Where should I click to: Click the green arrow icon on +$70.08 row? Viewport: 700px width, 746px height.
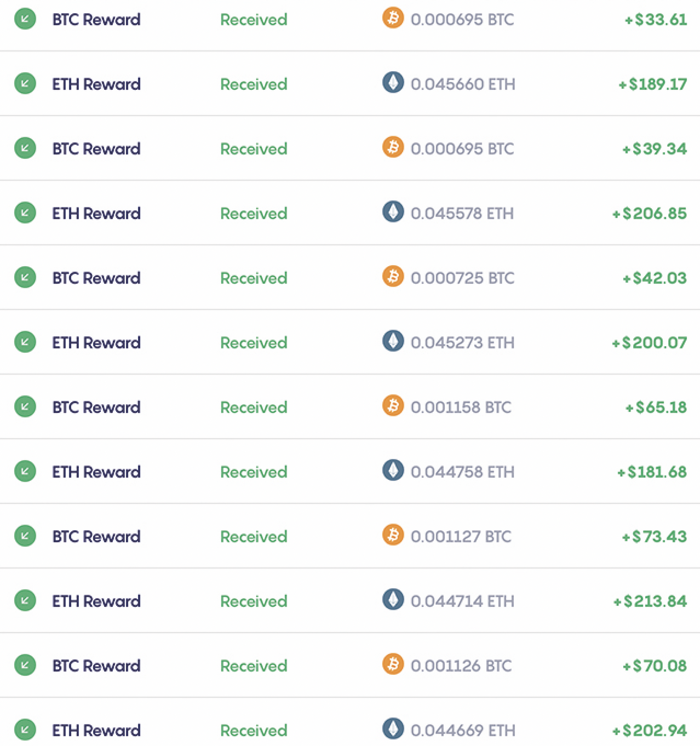pos(25,665)
